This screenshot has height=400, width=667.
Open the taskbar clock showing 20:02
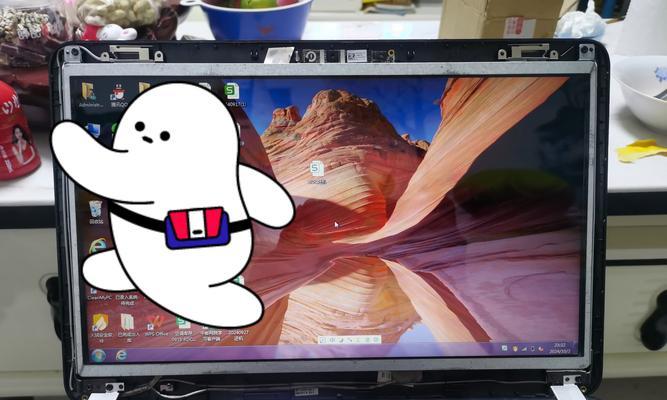click(x=560, y=348)
